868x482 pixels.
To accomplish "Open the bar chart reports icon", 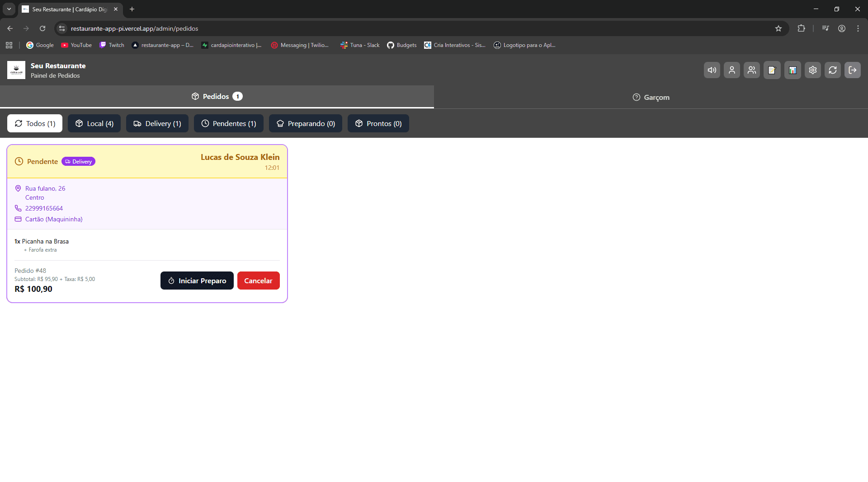I will 792,70.
